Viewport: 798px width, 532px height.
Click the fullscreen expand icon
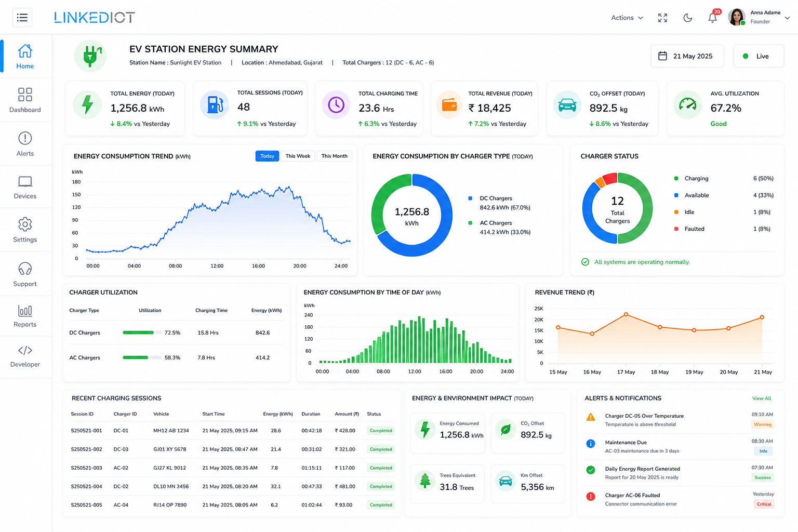(662, 18)
